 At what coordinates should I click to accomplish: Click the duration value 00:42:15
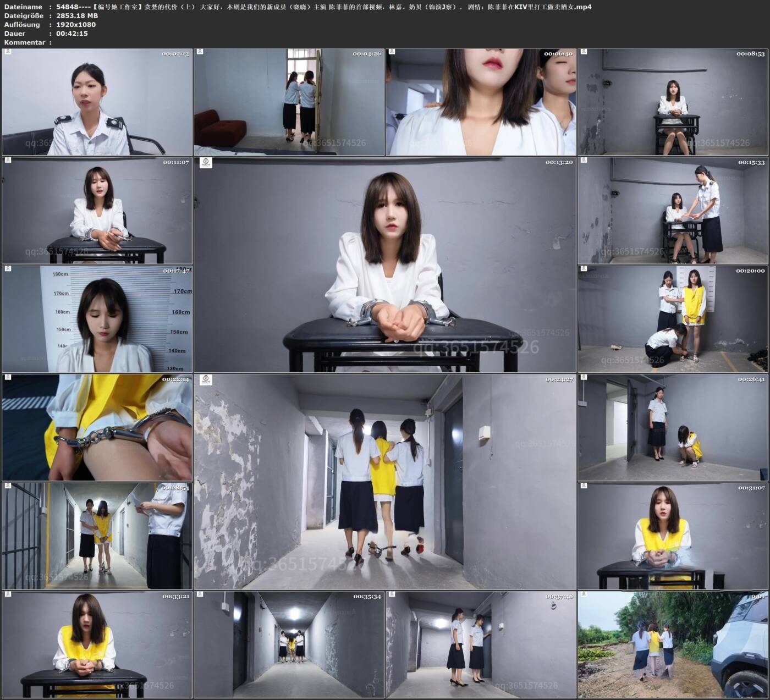pyautogui.click(x=72, y=34)
